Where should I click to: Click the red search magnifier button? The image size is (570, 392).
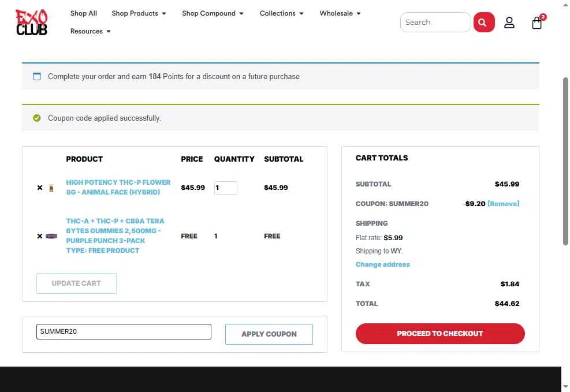pos(484,22)
